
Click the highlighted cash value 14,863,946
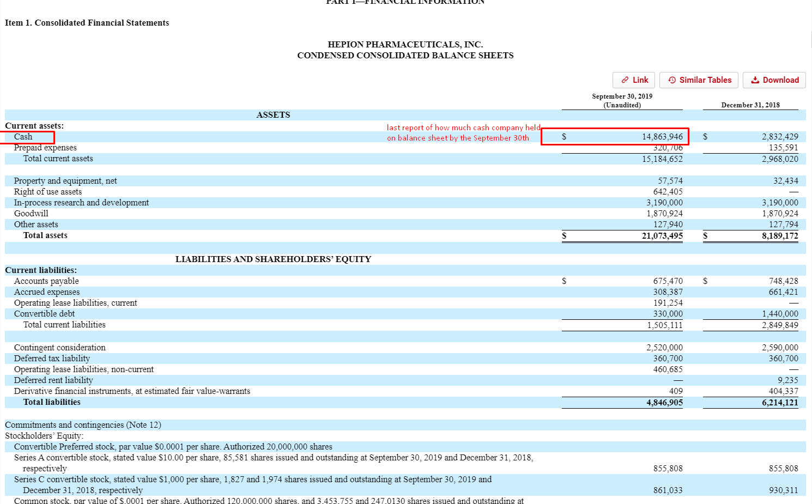point(662,137)
